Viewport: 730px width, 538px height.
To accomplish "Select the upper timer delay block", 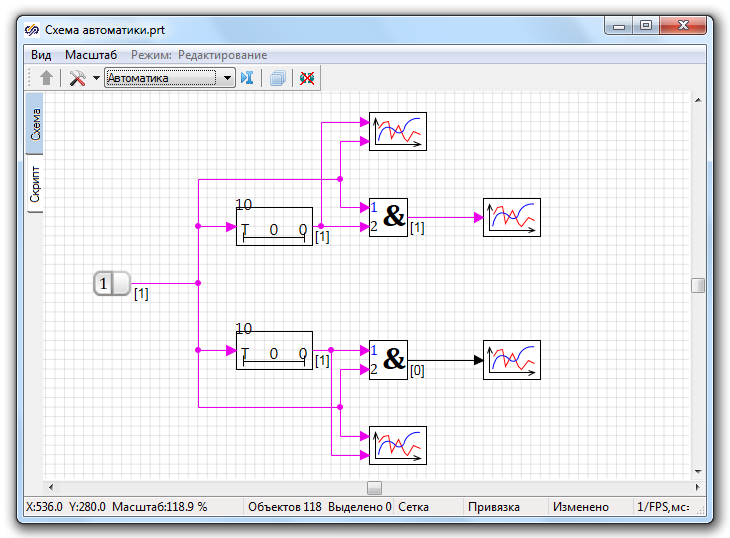I will coord(274,226).
